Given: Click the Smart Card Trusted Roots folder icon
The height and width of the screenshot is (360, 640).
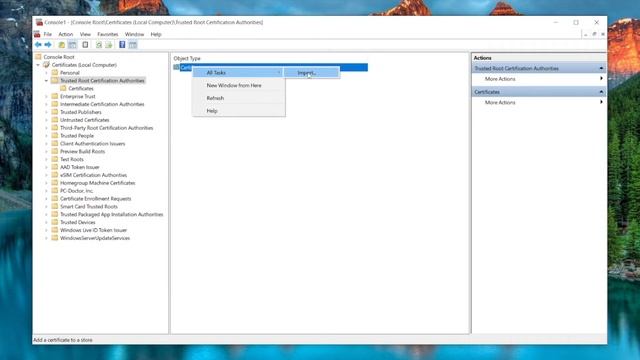Looking at the screenshot, I should [55, 206].
